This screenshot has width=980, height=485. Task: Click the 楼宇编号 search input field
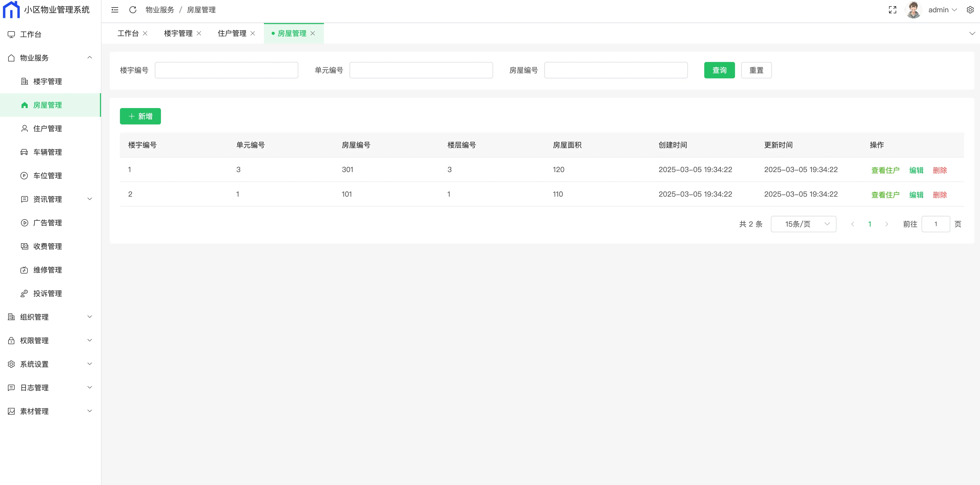point(226,70)
